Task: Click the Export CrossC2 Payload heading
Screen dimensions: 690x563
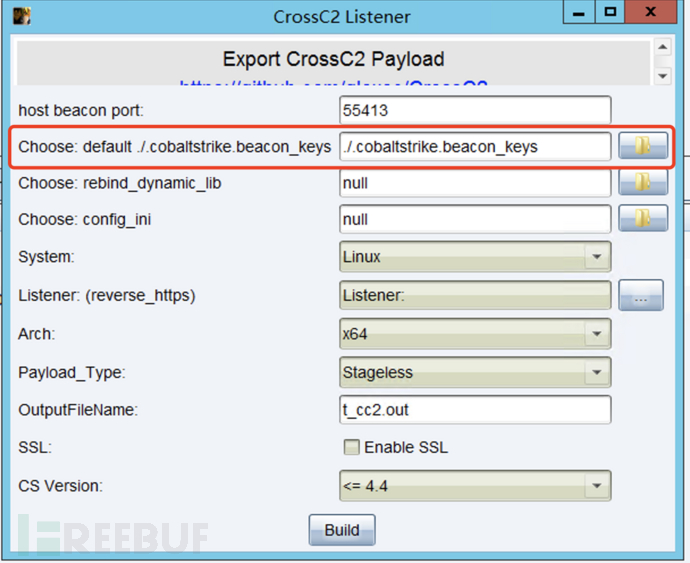Action: click(334, 59)
